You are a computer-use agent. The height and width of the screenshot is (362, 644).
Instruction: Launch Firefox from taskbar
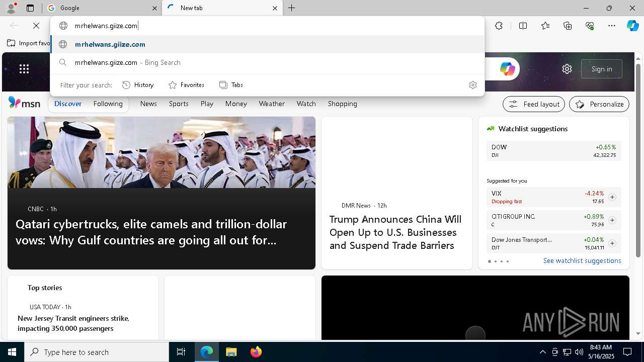click(x=256, y=352)
